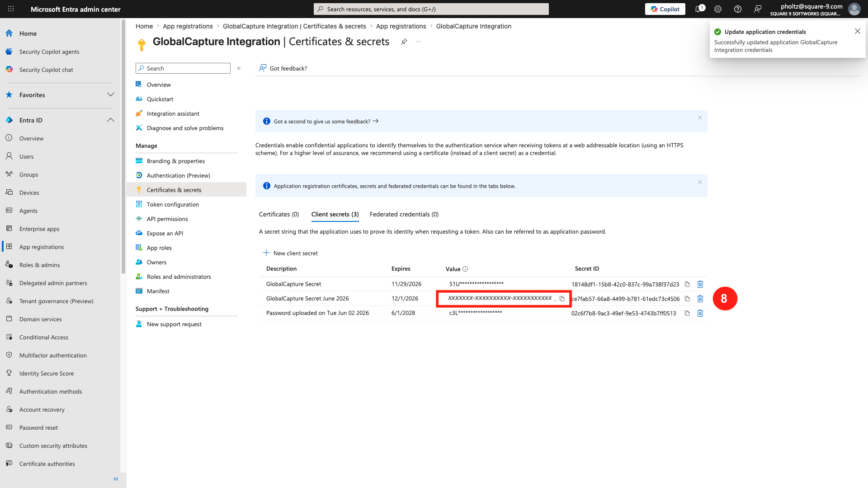Click the last App registrations breadcrumb

point(401,26)
